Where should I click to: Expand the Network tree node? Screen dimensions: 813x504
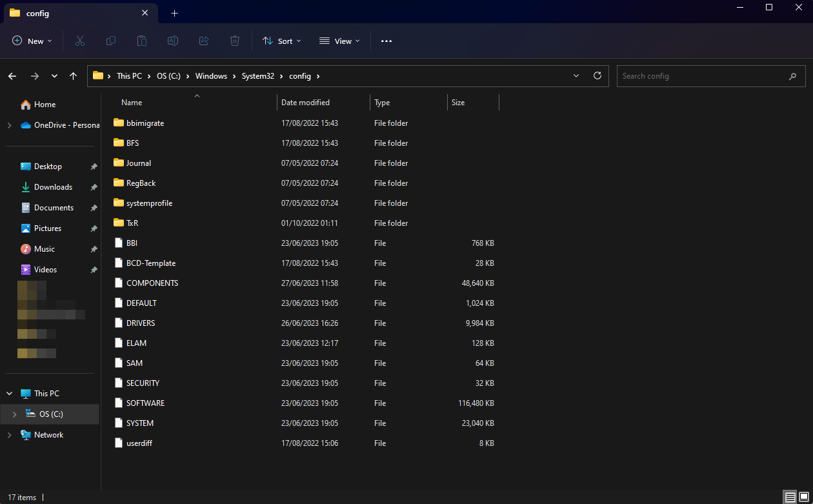click(9, 435)
